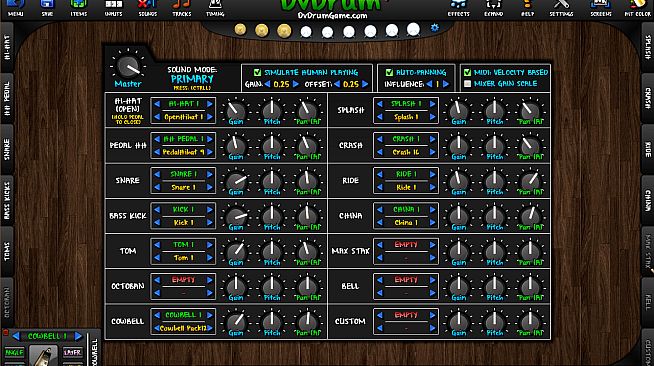Click the Bass Kick Pitch knob
Image resolution: width=654 pixels, height=366 pixels.
click(x=272, y=216)
